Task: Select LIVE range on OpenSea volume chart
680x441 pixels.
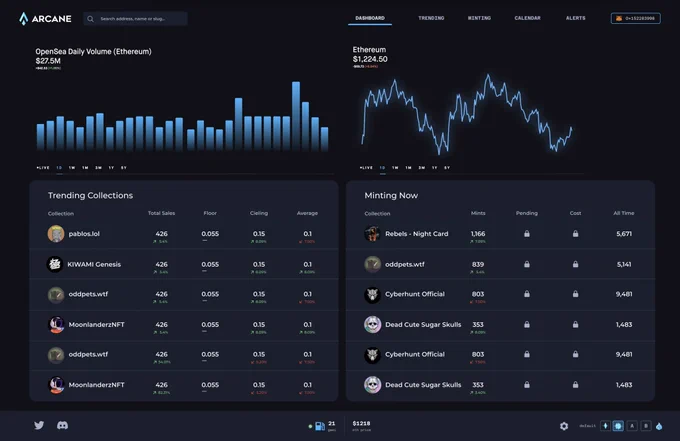Action: pyautogui.click(x=43, y=168)
